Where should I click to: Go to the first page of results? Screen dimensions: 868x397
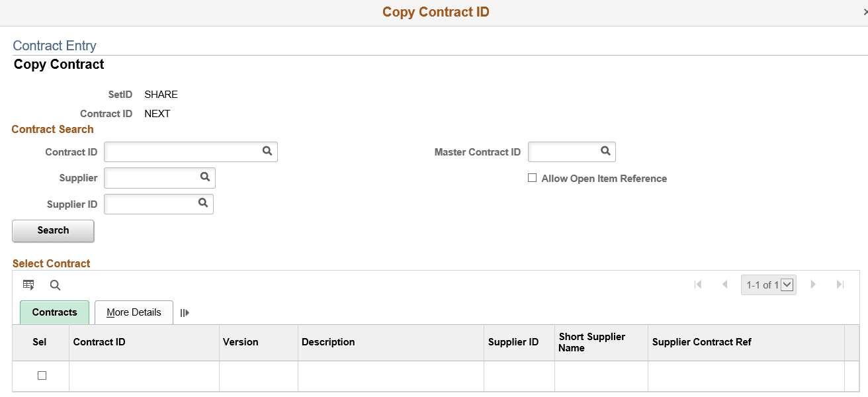698,284
